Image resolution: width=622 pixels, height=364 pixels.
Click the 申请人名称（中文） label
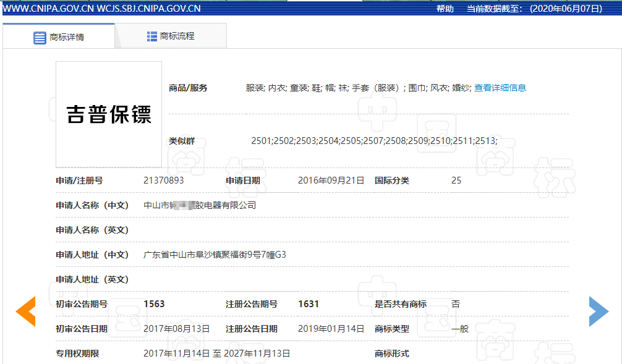point(92,205)
